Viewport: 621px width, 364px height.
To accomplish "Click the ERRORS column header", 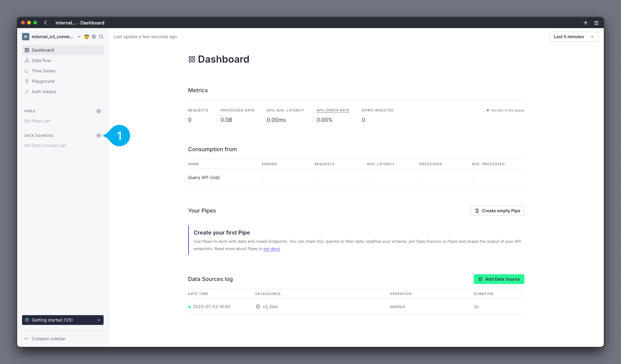I will point(269,164).
